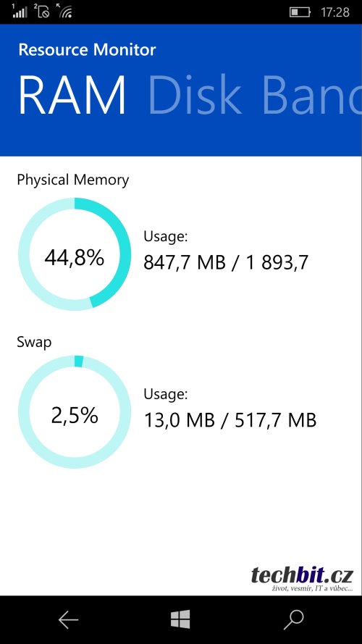Viewport: 362px width, 644px height.
Task: Tap the search magnifier icon
Action: click(293, 619)
